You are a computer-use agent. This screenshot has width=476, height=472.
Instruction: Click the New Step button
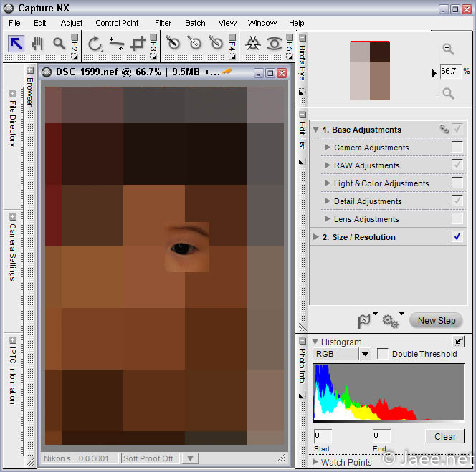437,321
